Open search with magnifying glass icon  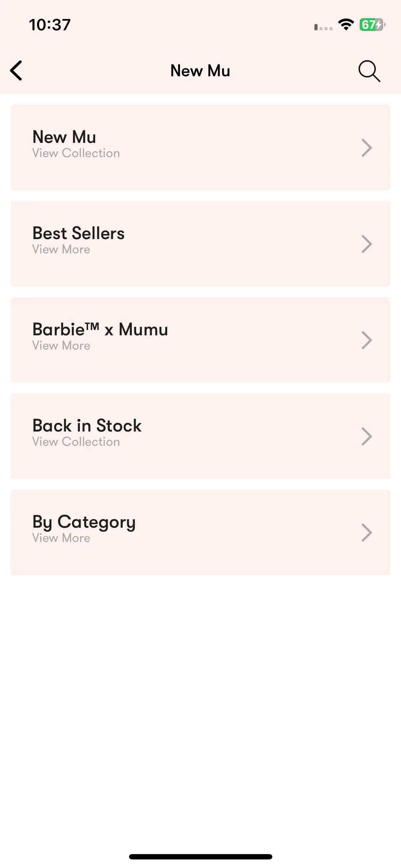369,71
